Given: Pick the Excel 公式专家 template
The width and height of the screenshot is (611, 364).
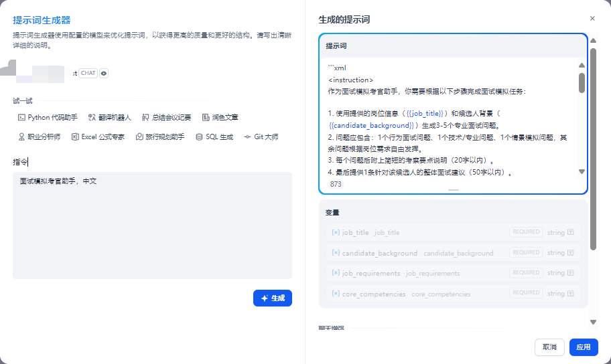Looking at the screenshot, I should 98,136.
